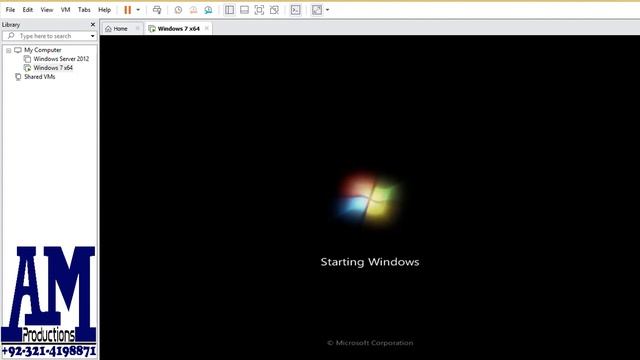Take a snapshot using the clock icon
Viewport: 640px width, 360px height.
click(178, 10)
